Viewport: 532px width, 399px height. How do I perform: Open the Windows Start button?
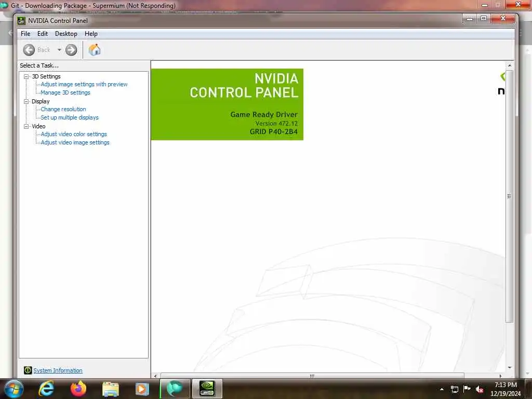[13, 389]
